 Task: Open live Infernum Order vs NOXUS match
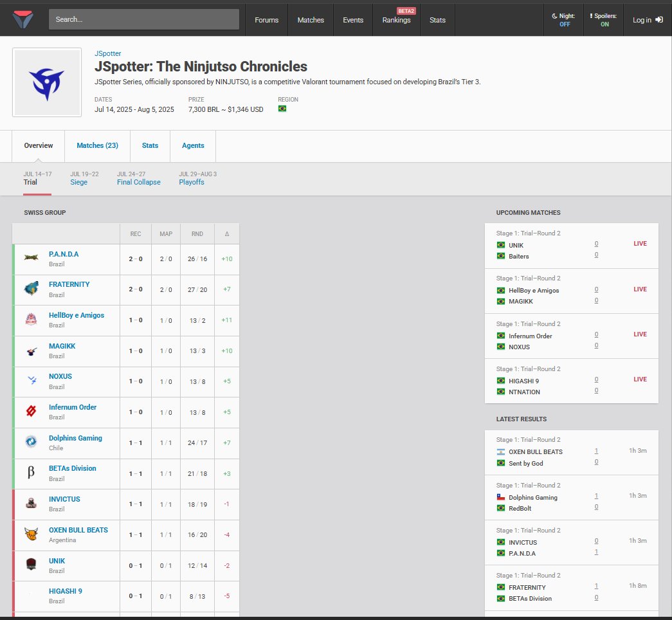(571, 336)
